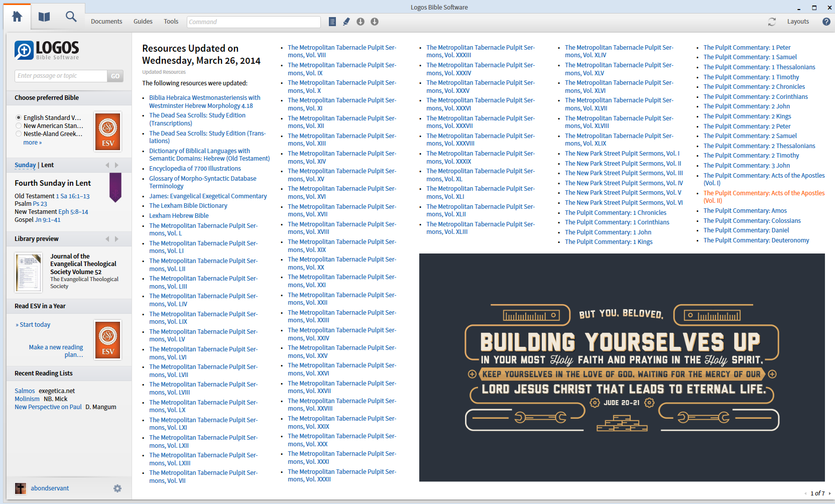Select English Standard Version radio button

tap(19, 117)
